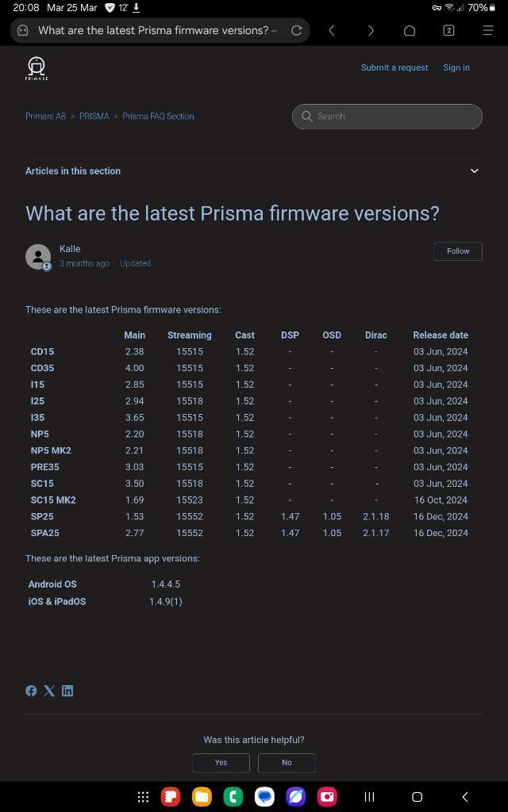Open the Sign in link
508x812 pixels.
(x=456, y=68)
